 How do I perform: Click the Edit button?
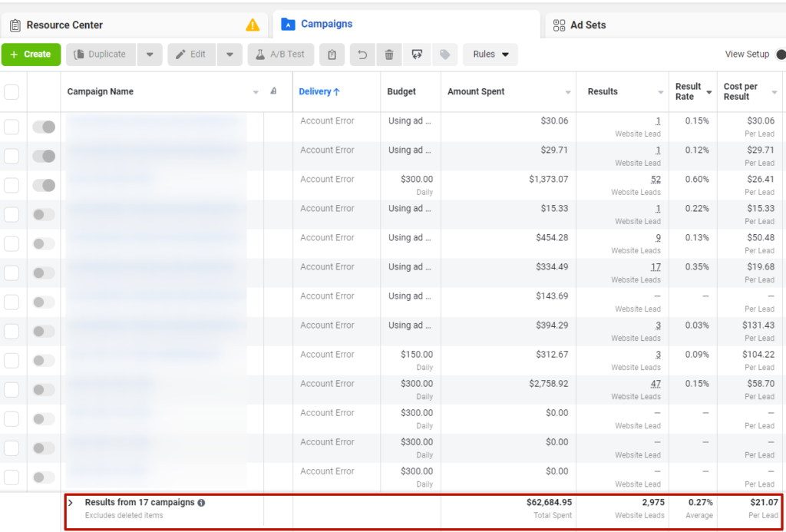[x=191, y=55]
